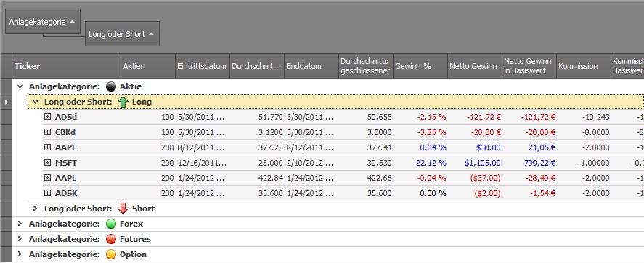Click the -3.85 % profit cell
This screenshot has width=644, height=263.
tap(420, 132)
